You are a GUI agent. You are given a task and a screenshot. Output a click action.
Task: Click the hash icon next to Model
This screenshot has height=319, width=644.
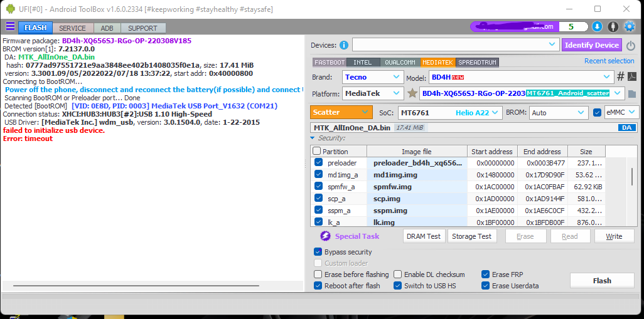(x=621, y=76)
